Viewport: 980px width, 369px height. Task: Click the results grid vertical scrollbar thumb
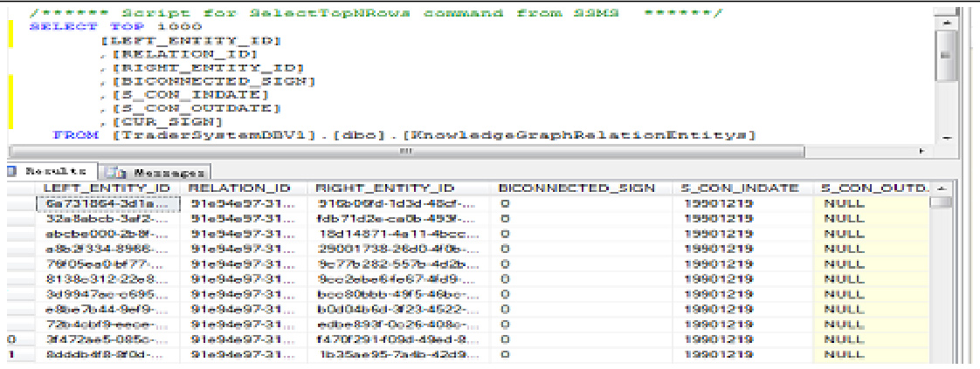click(x=941, y=202)
